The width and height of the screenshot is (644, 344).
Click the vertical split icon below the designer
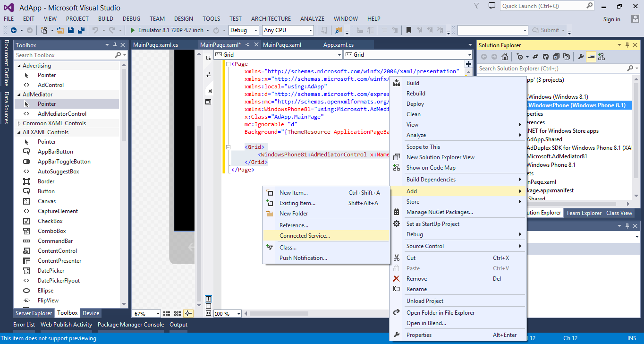208,299
